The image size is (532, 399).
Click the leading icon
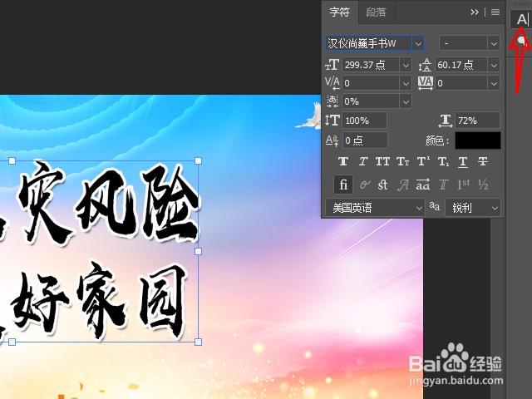tap(425, 65)
